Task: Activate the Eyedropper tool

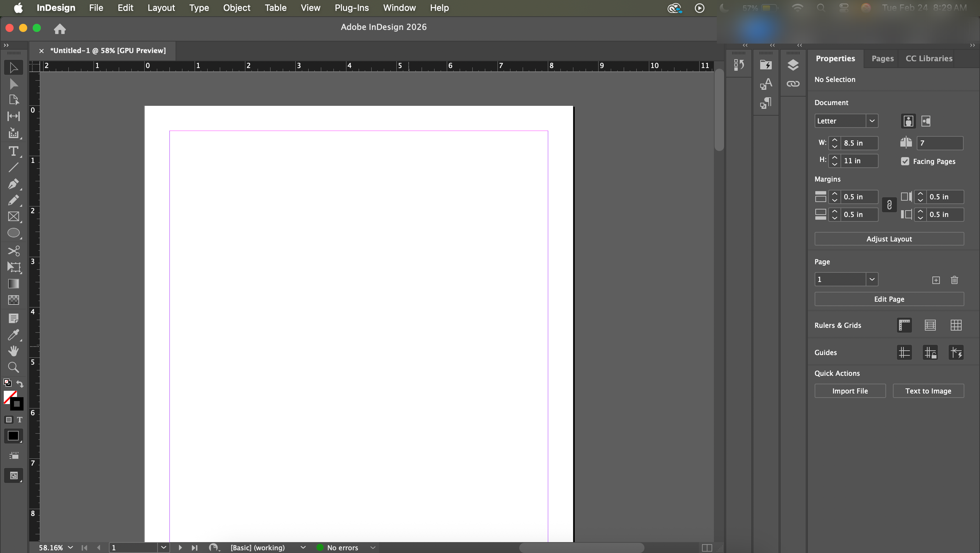Action: pos(13,335)
